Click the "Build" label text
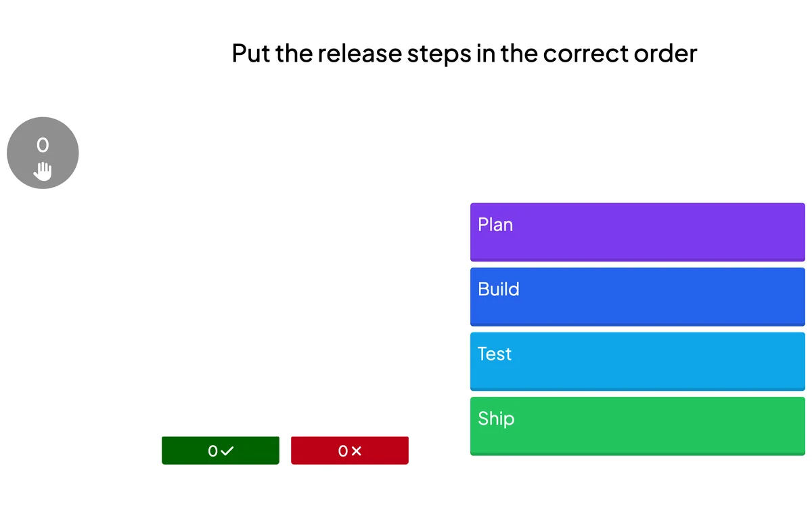Viewport: 812px width, 508px height. tap(499, 289)
